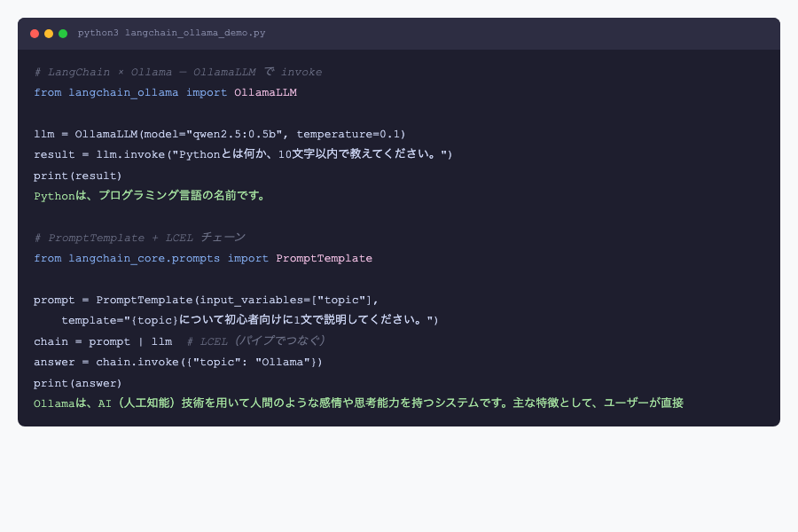Click the green output starting with Pythonは
The image size is (798, 532).
pyautogui.click(x=150, y=196)
